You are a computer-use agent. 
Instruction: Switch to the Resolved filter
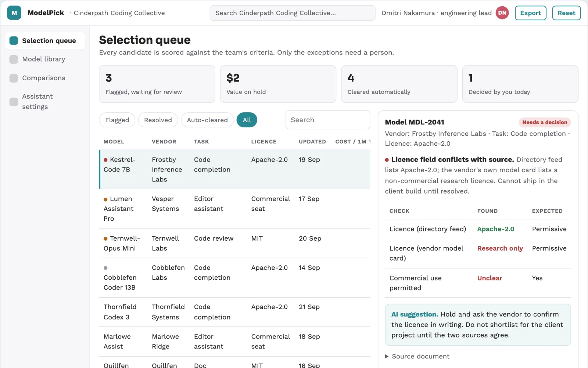click(158, 120)
